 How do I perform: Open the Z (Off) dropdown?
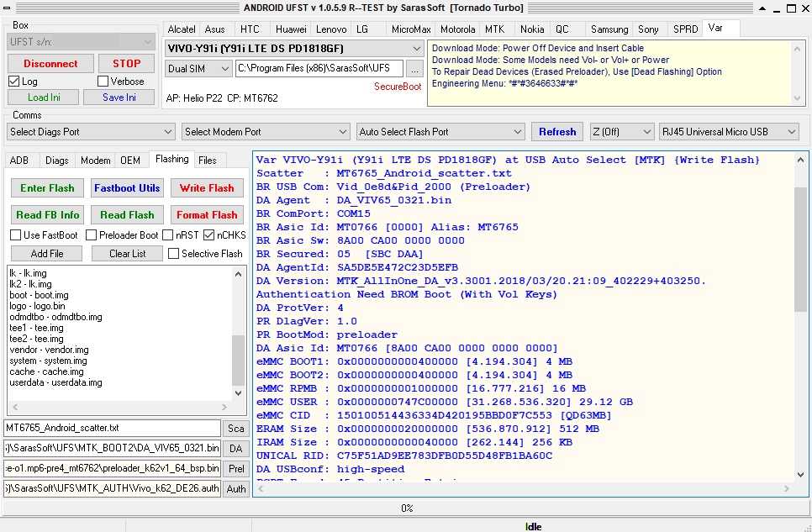[x=622, y=132]
